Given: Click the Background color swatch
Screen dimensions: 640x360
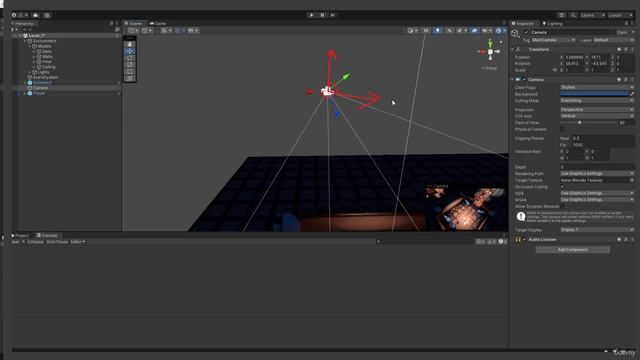Looking at the screenshot, I should coord(594,94).
